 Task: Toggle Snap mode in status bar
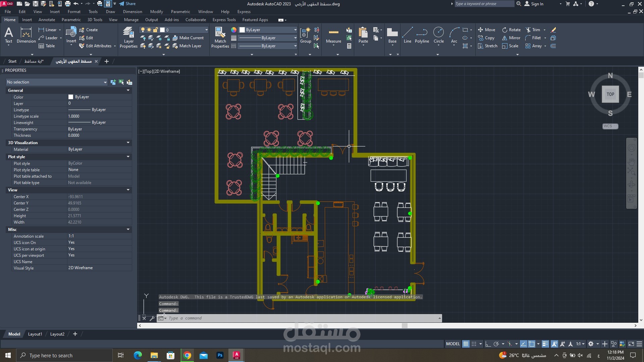[x=474, y=344]
